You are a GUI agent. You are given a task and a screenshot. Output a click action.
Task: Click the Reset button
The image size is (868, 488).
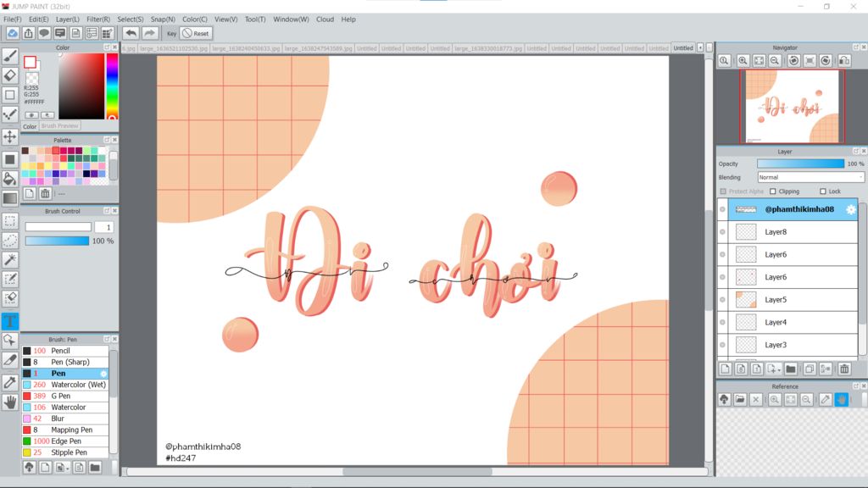pos(196,33)
